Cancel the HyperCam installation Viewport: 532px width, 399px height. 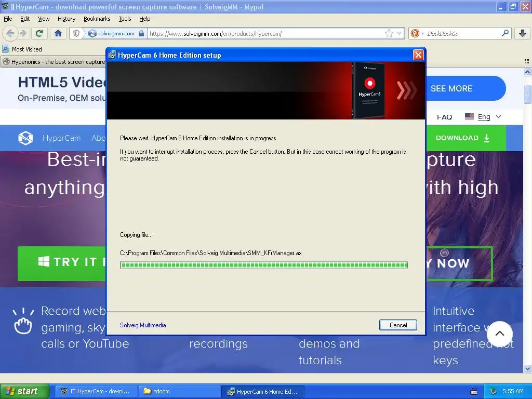tap(398, 325)
